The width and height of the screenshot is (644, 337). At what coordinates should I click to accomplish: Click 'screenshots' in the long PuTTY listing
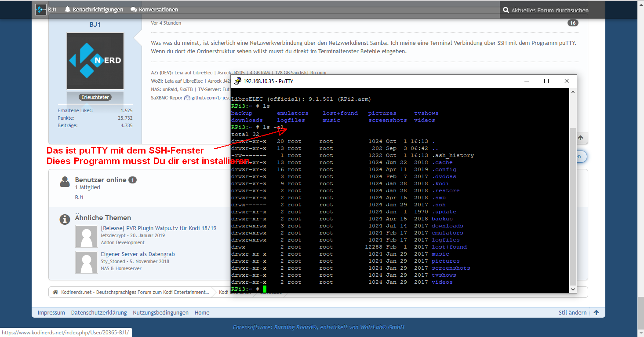click(x=451, y=268)
